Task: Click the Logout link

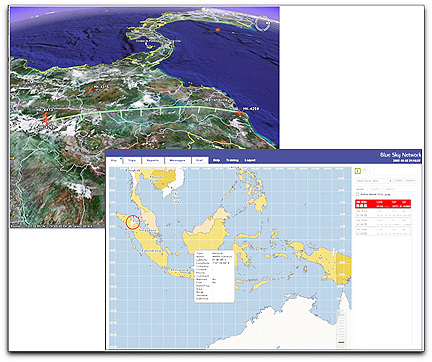Action: coord(250,160)
